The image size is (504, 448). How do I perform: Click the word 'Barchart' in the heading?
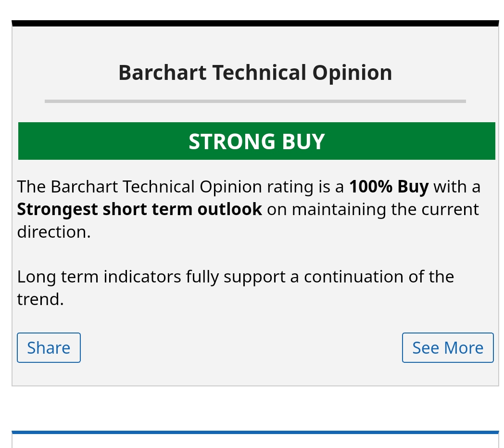163,73
